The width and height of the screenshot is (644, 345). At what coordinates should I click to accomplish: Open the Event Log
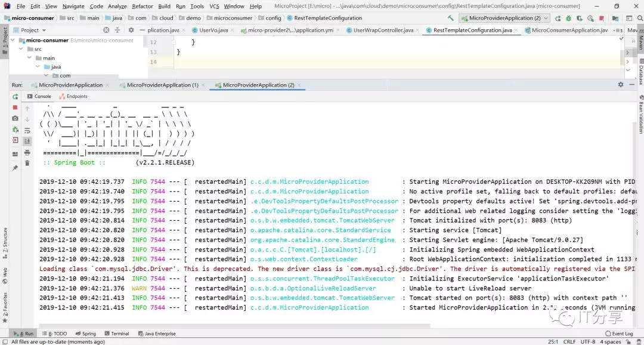[619, 334]
